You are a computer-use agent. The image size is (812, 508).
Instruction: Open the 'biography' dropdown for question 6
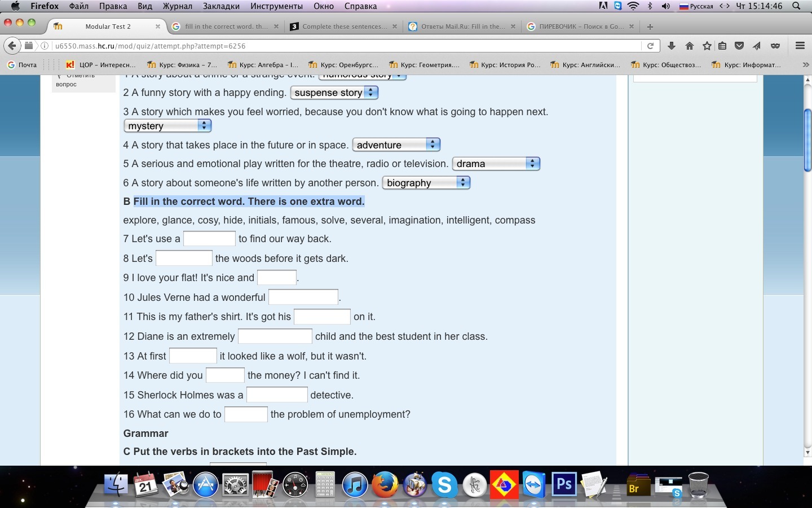click(426, 183)
